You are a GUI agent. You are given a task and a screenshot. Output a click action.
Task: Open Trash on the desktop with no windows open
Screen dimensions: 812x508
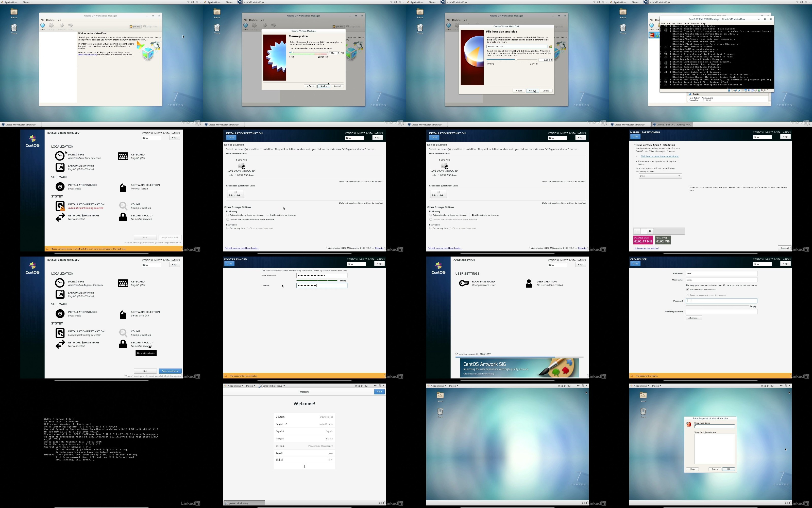[x=440, y=413]
